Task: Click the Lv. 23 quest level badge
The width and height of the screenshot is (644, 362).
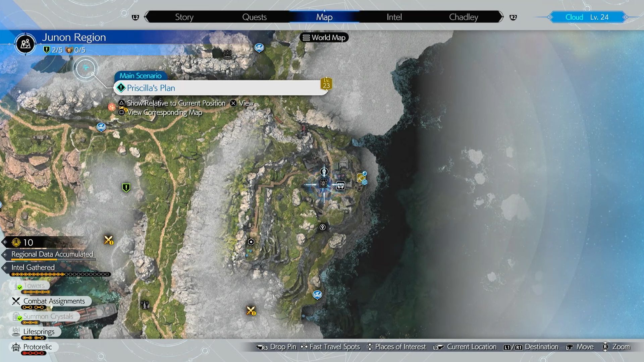Action: [326, 83]
